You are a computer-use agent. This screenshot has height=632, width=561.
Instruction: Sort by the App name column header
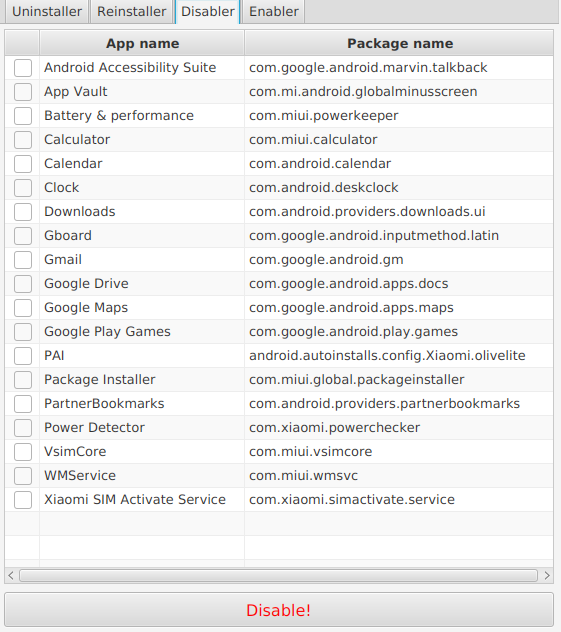(142, 43)
